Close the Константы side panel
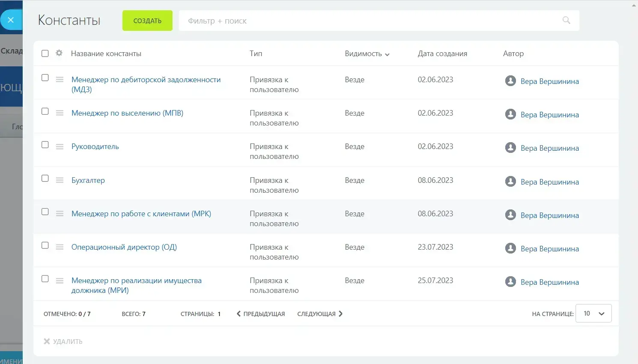The height and width of the screenshot is (364, 638). (x=11, y=20)
